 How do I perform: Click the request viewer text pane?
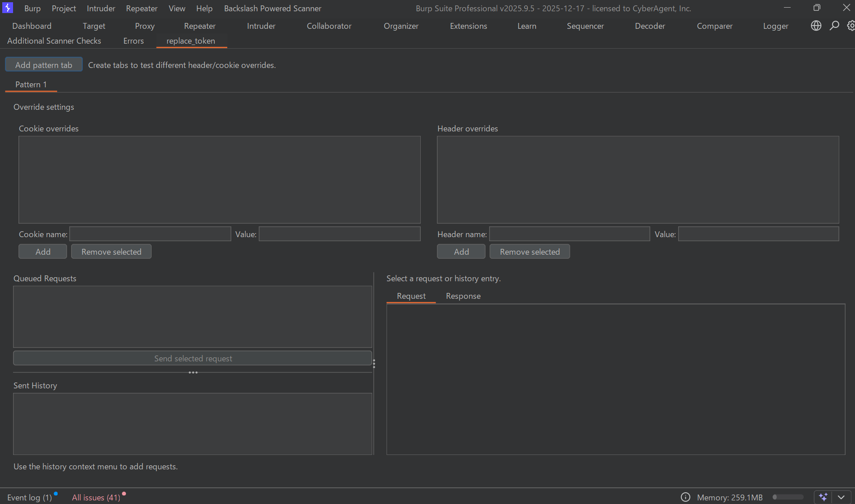pyautogui.click(x=616, y=379)
